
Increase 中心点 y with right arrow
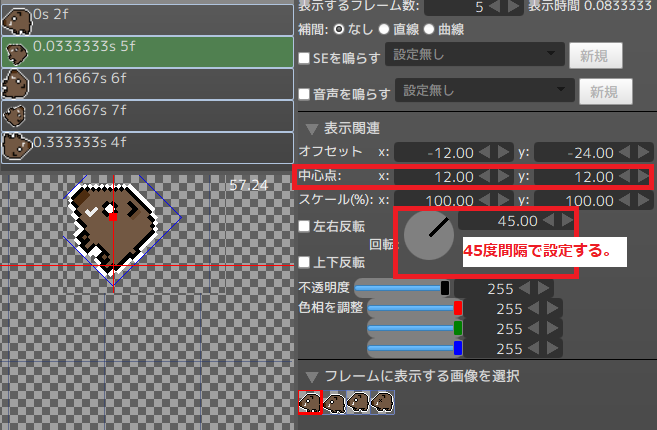pyautogui.click(x=644, y=176)
